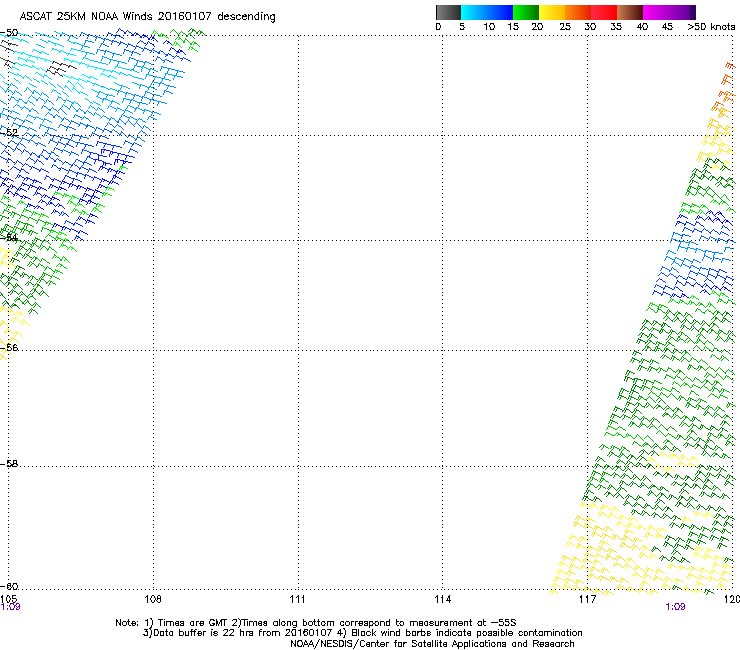
Task: Click the '108' longitude axis label
Action: (x=153, y=599)
